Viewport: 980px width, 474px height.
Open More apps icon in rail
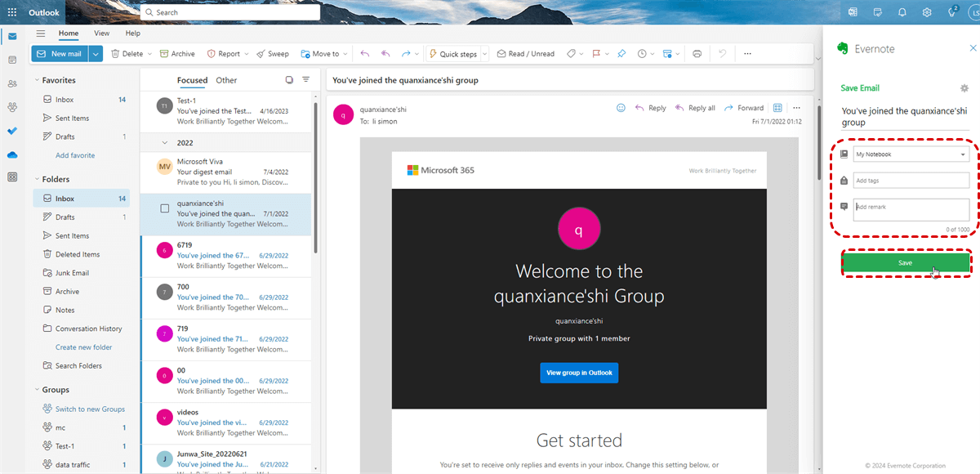click(12, 177)
